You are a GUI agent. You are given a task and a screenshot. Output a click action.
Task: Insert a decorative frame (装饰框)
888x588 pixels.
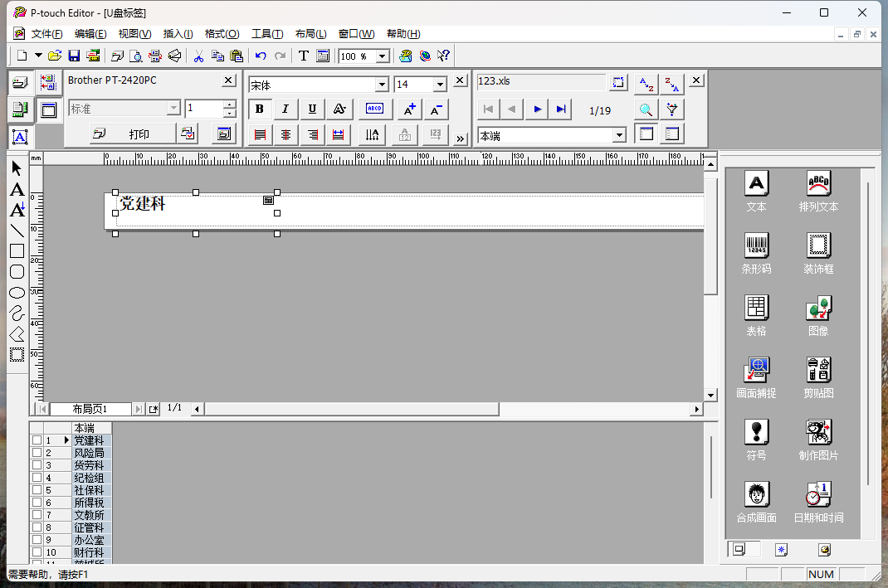pos(818,245)
